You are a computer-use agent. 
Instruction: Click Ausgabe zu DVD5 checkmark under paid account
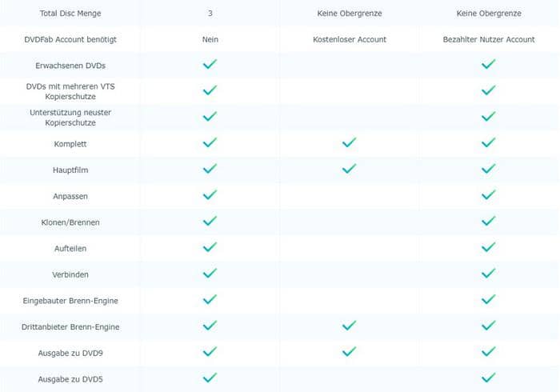pyautogui.click(x=489, y=378)
